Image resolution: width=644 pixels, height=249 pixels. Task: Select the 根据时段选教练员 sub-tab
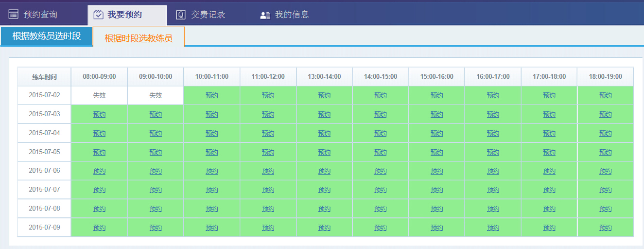click(x=139, y=37)
